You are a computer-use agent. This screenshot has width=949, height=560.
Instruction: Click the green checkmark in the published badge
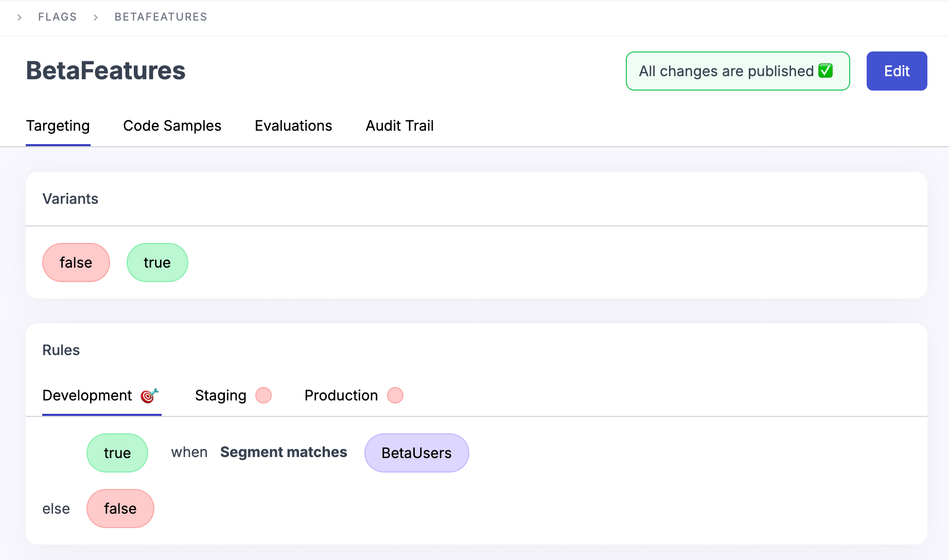click(x=824, y=71)
